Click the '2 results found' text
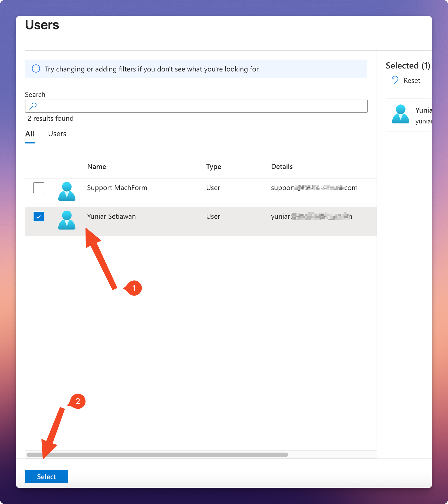 click(51, 119)
